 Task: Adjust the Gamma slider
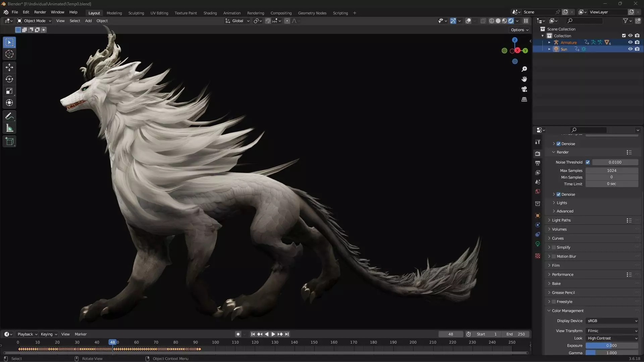tap(612, 353)
